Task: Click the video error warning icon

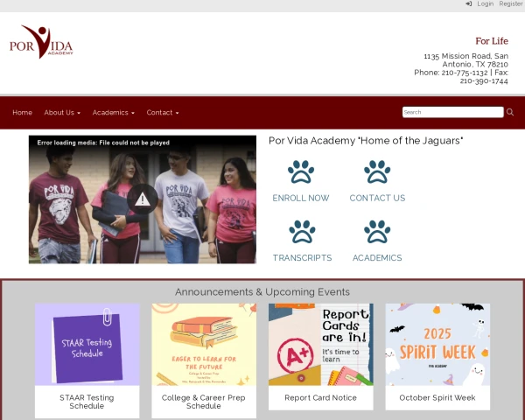Action: click(143, 199)
